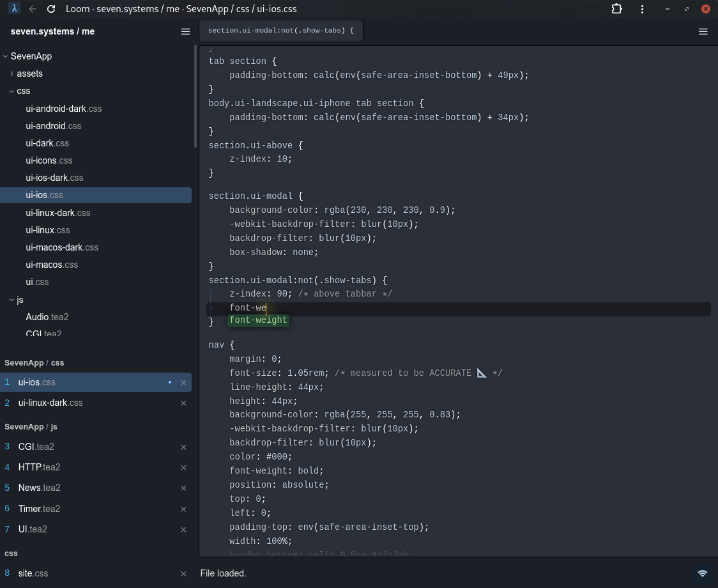The height and width of the screenshot is (588, 718).
Task: Collapse the css folder
Action: (11, 91)
